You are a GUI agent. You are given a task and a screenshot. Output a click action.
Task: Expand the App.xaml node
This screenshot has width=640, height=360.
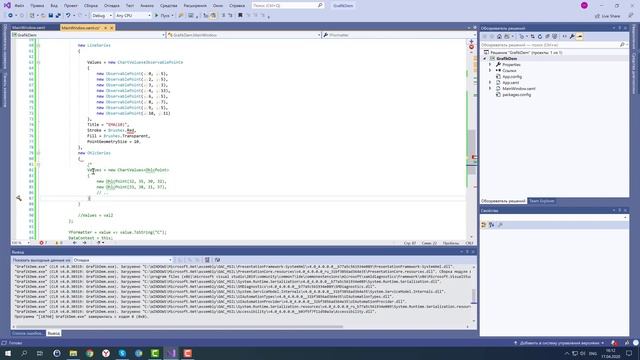(x=490, y=82)
